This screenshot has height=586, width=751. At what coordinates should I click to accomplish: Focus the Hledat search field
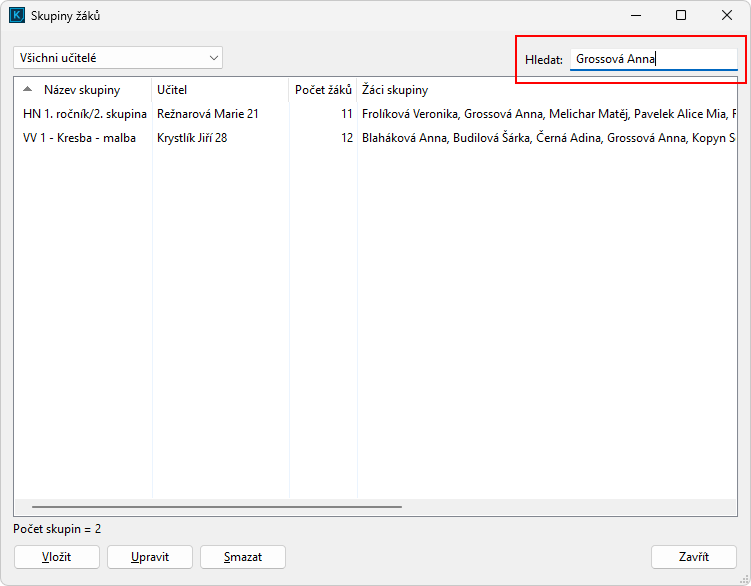tap(653, 59)
